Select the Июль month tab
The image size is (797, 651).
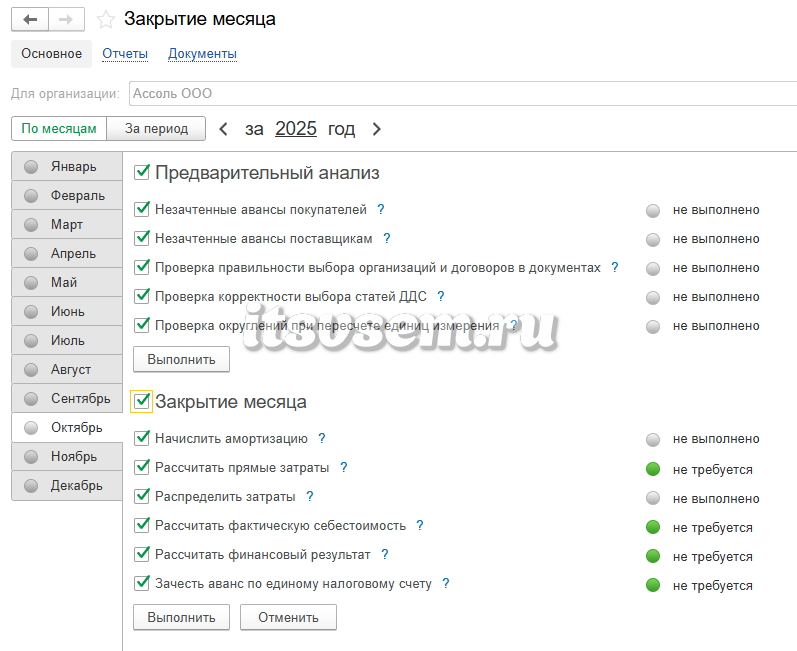click(67, 340)
